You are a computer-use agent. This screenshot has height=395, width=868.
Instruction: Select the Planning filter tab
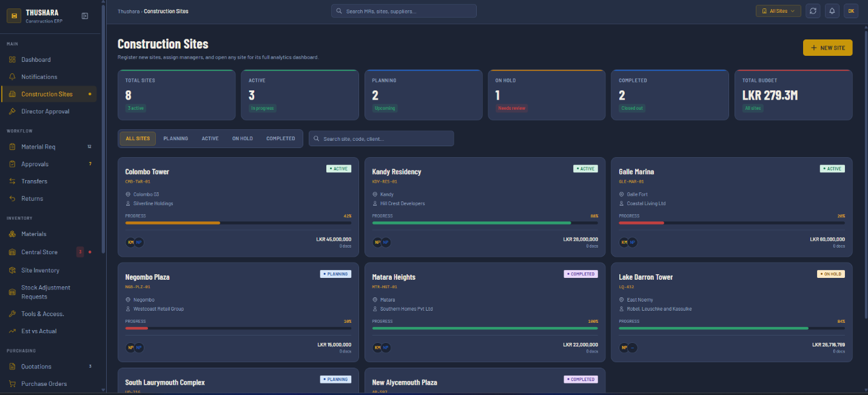(176, 138)
